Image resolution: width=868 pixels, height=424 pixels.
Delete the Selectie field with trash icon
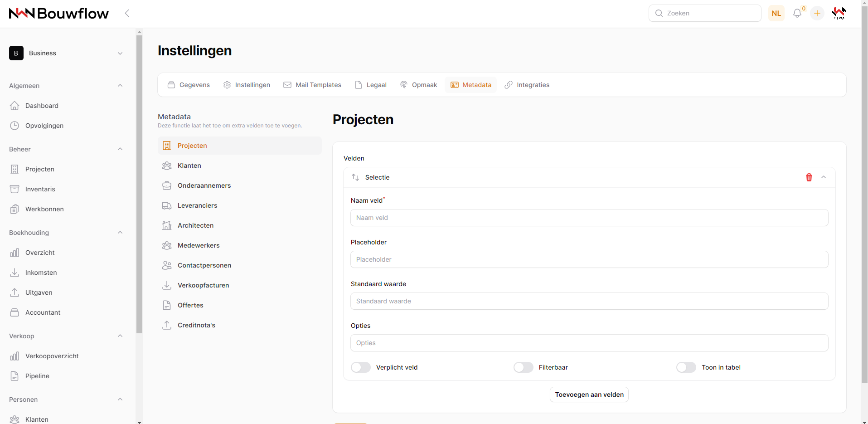(809, 177)
